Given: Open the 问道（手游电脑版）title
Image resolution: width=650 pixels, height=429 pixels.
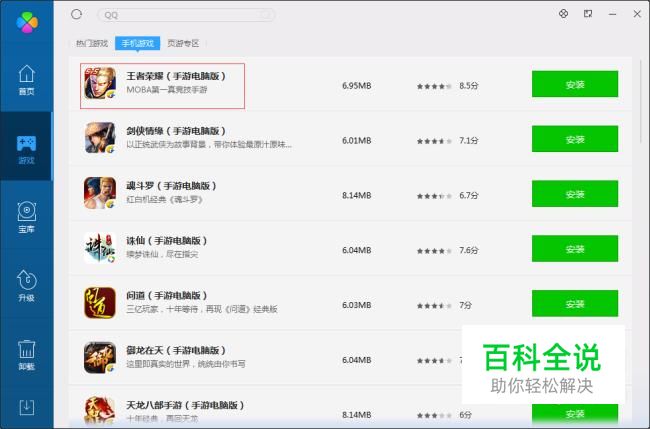Looking at the screenshot, I should pos(167,295).
